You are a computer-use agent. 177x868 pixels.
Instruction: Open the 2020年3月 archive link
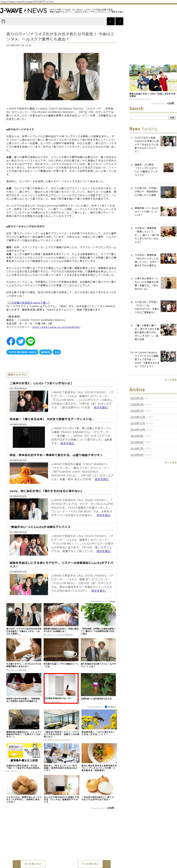137,398
